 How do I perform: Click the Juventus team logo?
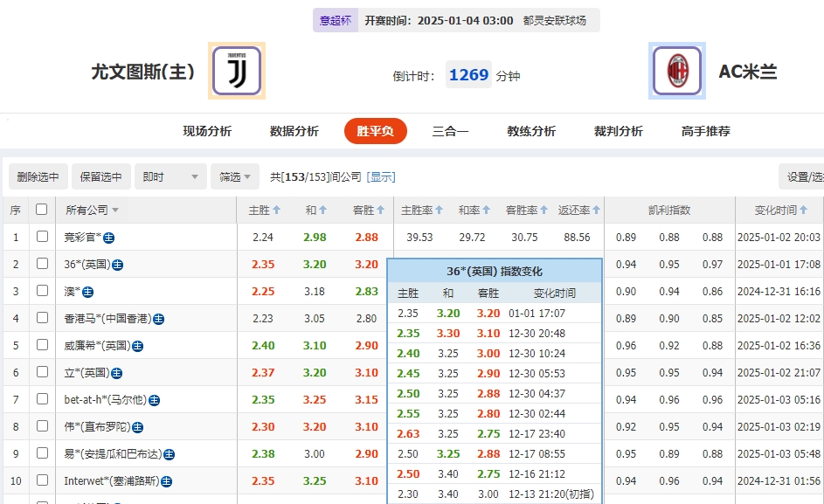[x=236, y=71]
